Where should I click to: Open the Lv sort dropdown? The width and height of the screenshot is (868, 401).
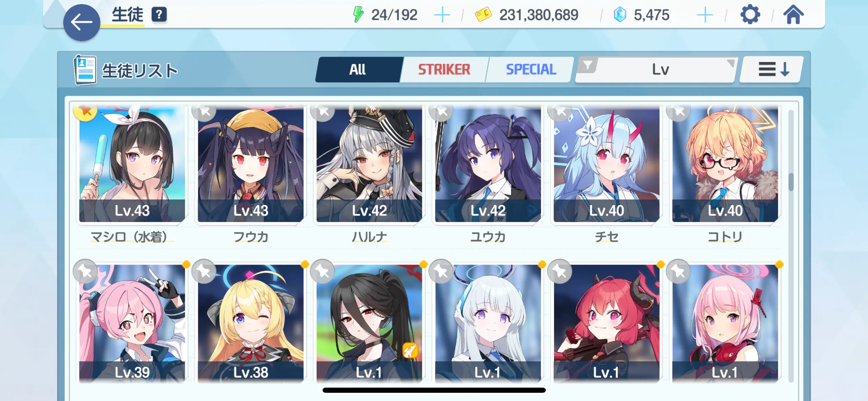click(x=660, y=70)
